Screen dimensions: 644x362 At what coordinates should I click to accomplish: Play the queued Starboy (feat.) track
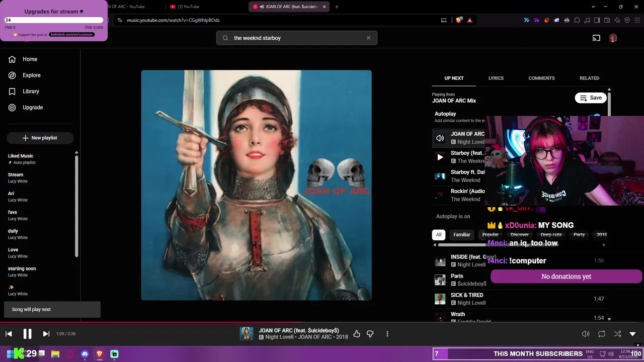[440, 157]
